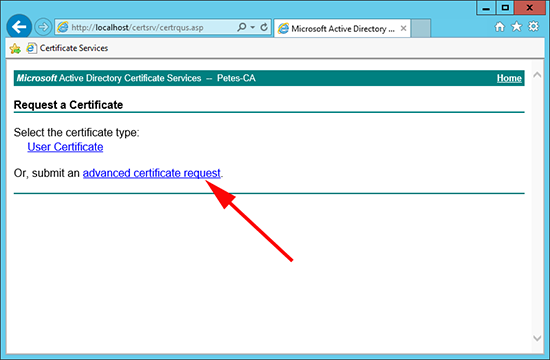The height and width of the screenshot is (360, 550).
Task: Open the browser Home page icon
Action: pos(499,27)
